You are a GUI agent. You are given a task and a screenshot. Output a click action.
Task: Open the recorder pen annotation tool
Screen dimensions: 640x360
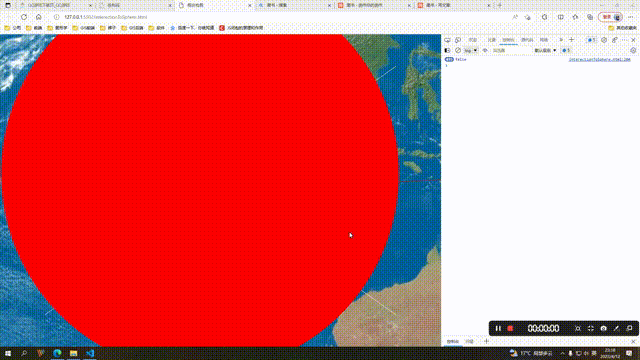pyautogui.click(x=616, y=329)
